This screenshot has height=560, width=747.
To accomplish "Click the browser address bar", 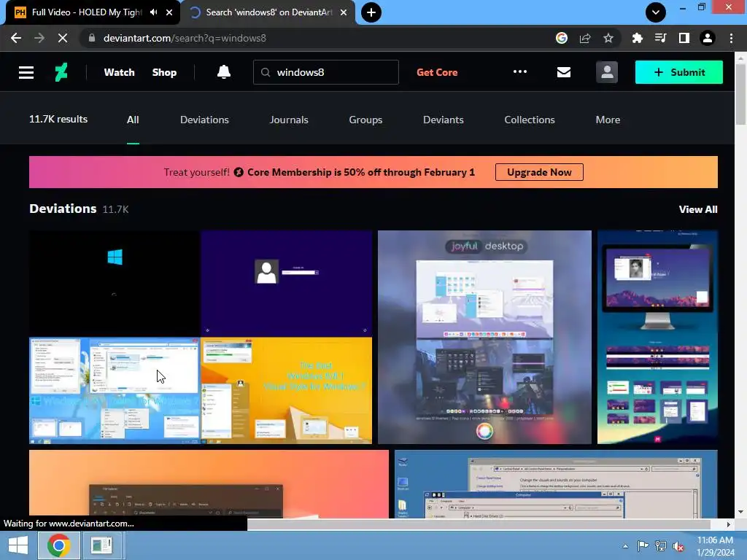I will pyautogui.click(x=314, y=38).
